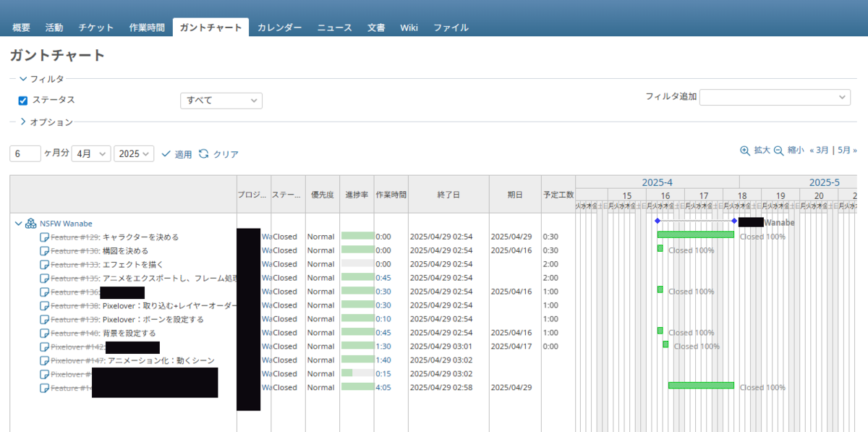The width and height of the screenshot is (868, 432).
Task: Click the issue icon for Feature #133
Action: [44, 264]
